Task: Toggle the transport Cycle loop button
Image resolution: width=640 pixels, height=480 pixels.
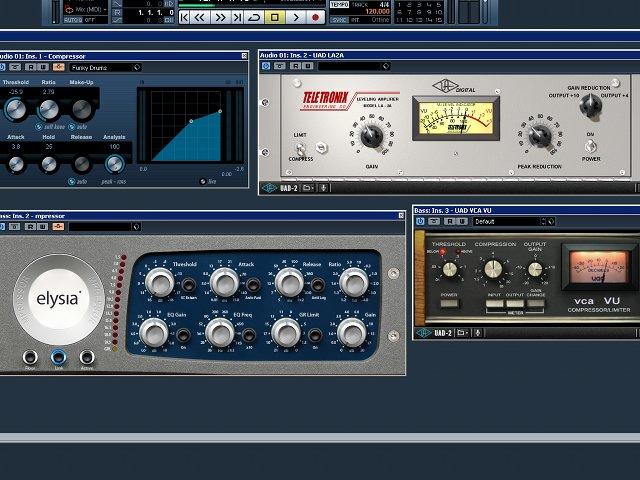Action: 254,18
